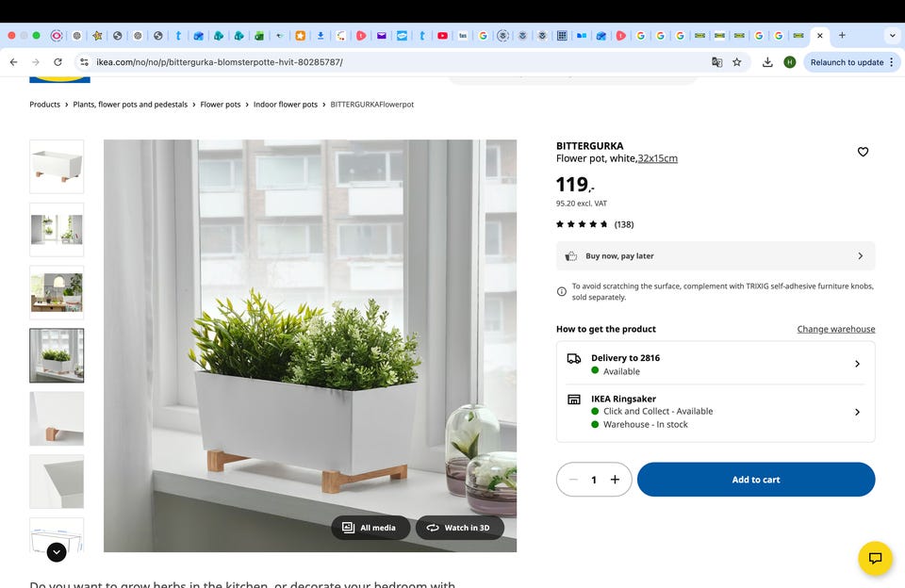Open browser downloads icon
The width and height of the screenshot is (905, 588).
[x=767, y=62]
